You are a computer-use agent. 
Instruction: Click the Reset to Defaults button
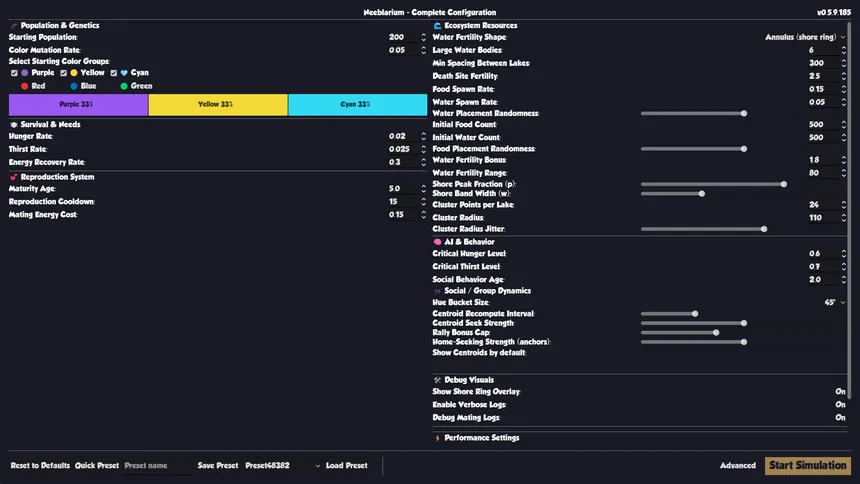point(40,465)
